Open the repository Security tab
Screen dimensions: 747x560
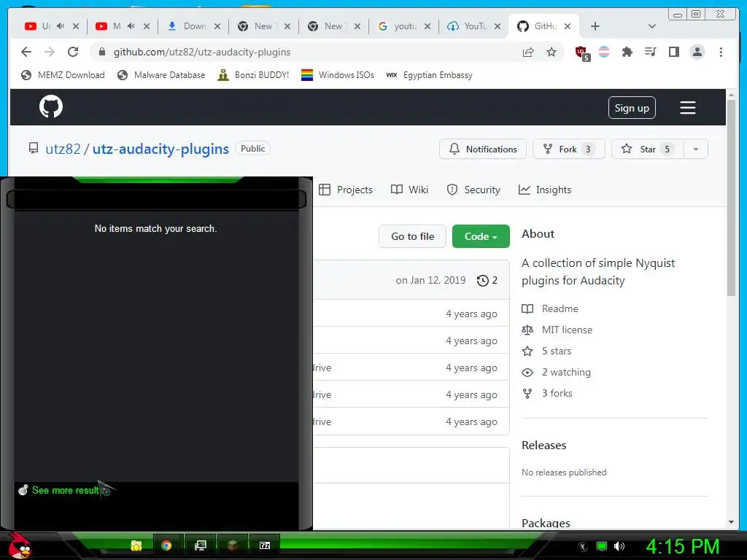click(x=473, y=190)
